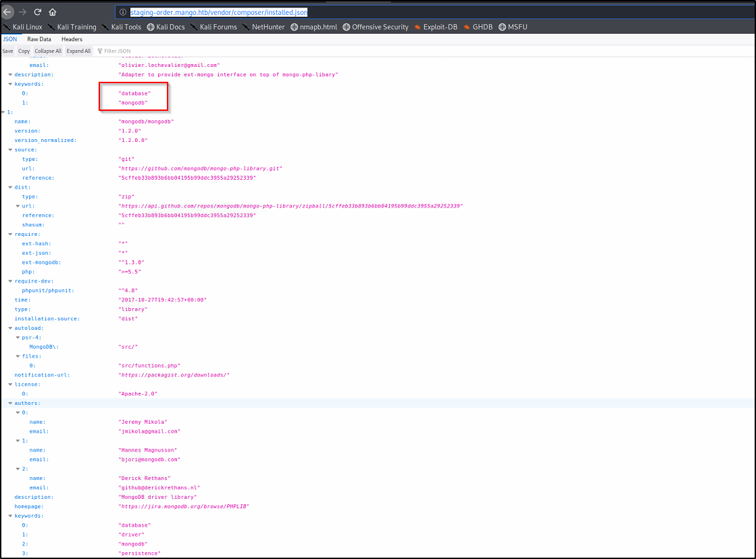Open the Kali Tools bookmark
The image size is (756, 559).
(122, 27)
